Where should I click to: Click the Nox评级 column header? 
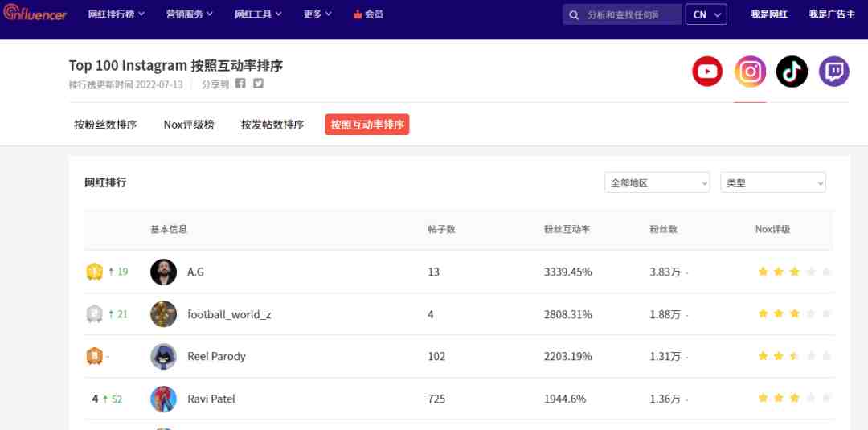coord(773,229)
